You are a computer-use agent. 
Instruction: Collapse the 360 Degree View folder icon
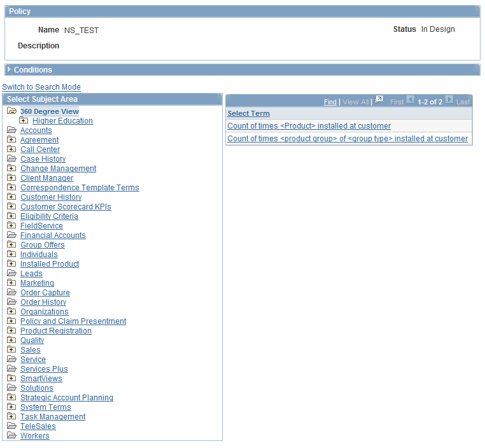11,111
